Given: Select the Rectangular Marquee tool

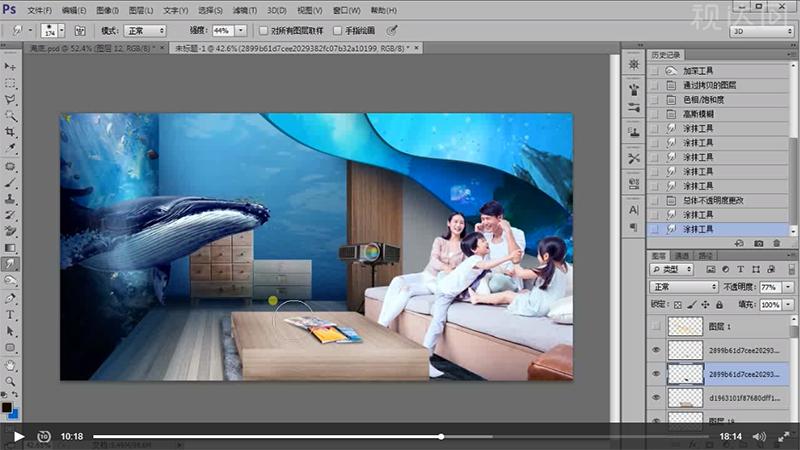Looking at the screenshot, I should pos(10,83).
